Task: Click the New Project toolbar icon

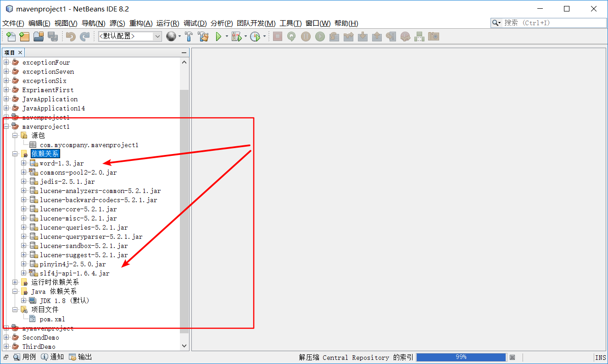Action: [x=24, y=37]
